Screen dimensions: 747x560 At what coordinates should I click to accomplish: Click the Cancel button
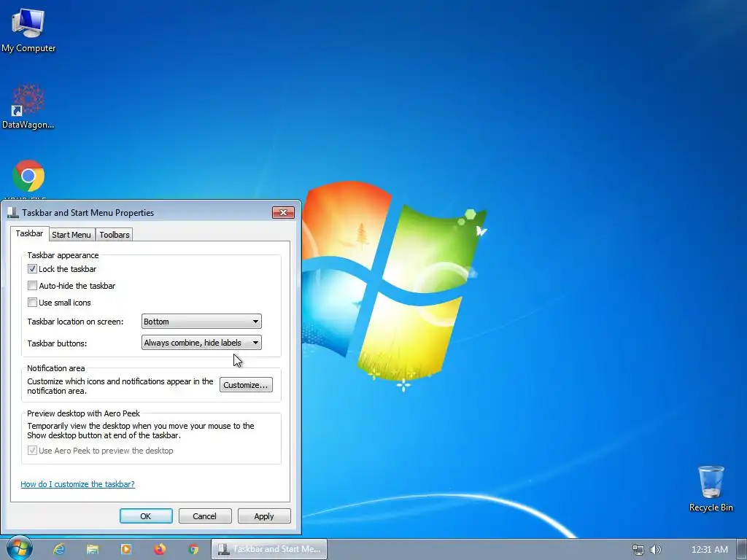click(x=205, y=516)
